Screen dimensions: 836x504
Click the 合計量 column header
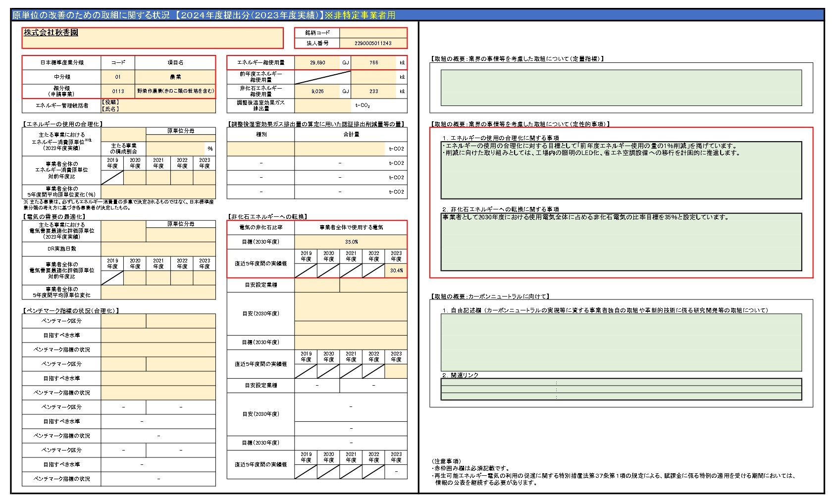coord(351,134)
